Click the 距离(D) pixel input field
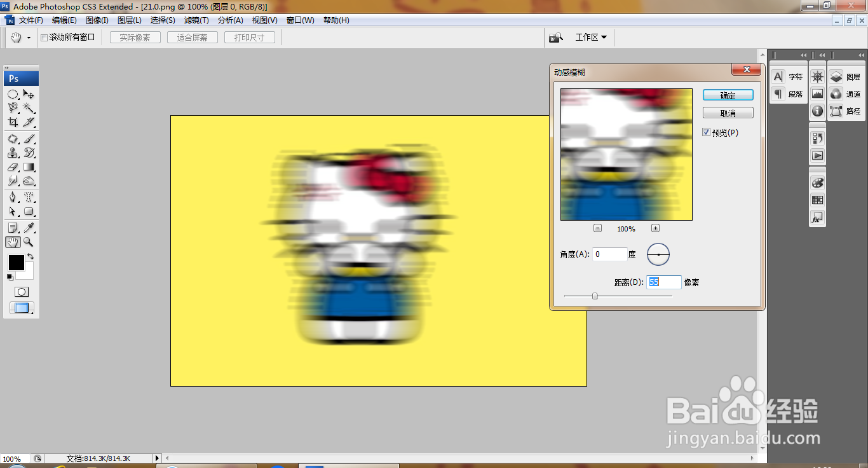This screenshot has height=468, width=868. tap(664, 282)
